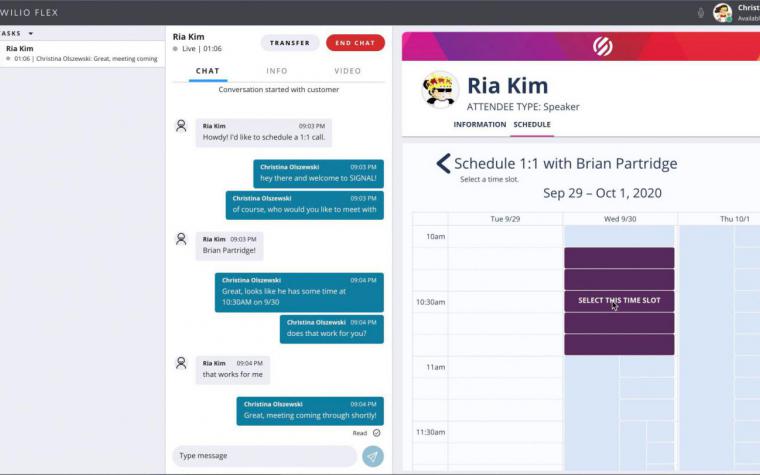Open the VIDEO tab

click(x=348, y=71)
